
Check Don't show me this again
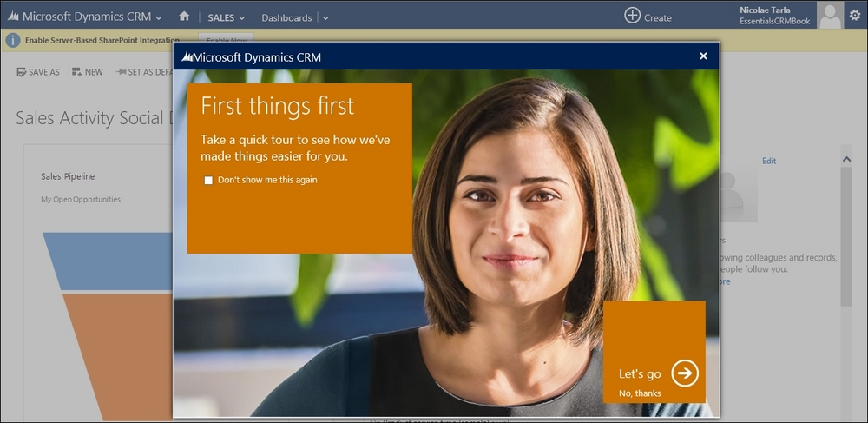[x=208, y=181]
